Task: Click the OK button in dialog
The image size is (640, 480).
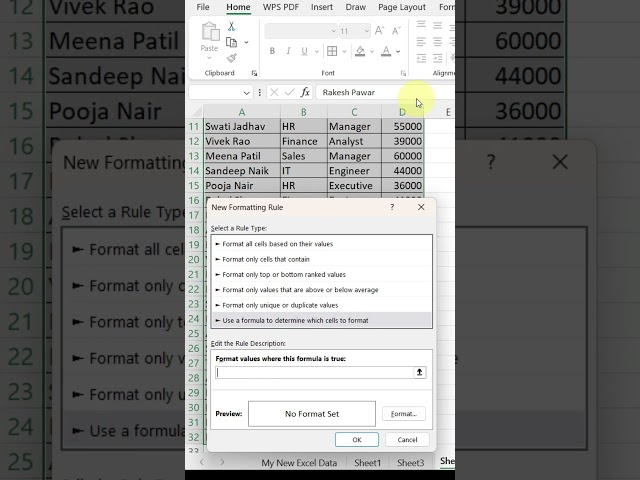Action: 357,440
